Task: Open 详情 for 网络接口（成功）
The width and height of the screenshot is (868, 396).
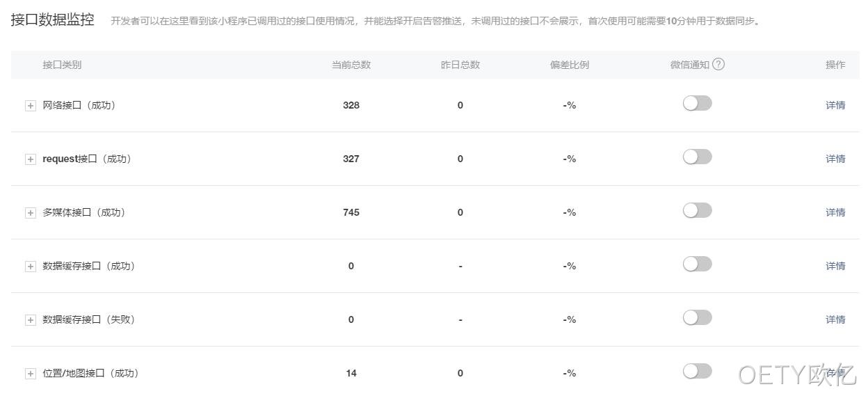Action: tap(835, 105)
